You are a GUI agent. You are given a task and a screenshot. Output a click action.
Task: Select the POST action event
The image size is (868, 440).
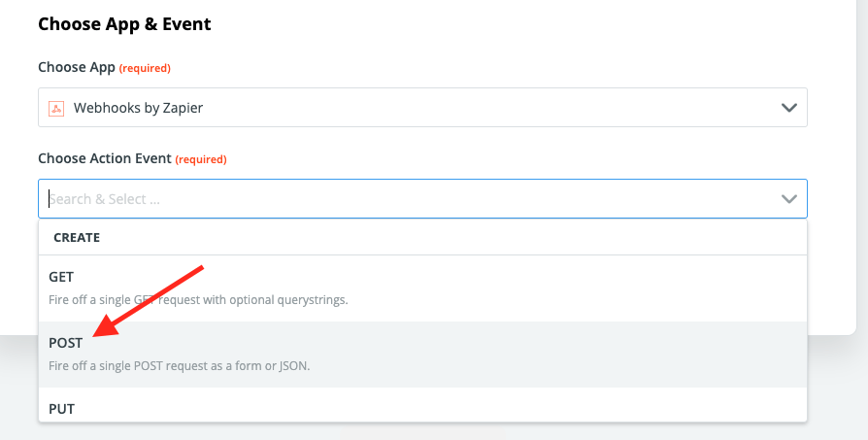coord(422,355)
